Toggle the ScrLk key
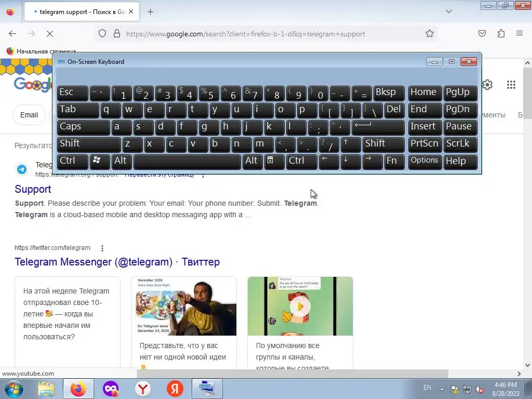Viewport: 532px width, 399px height. (460, 144)
